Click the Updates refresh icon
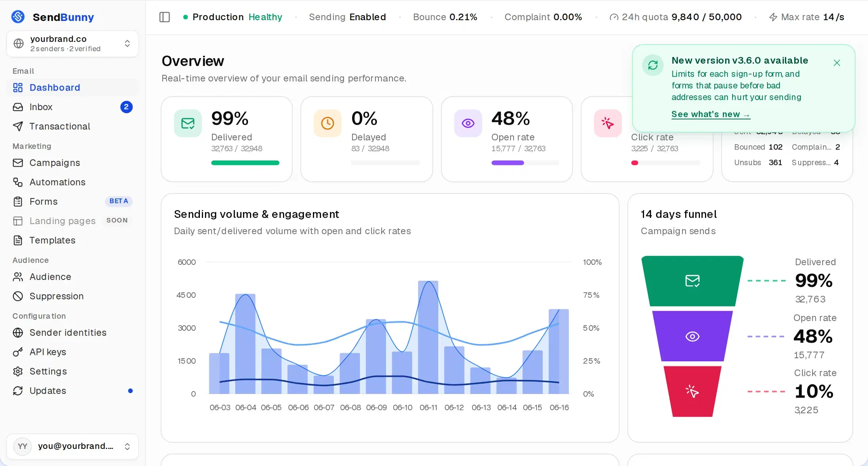The height and width of the screenshot is (466, 868). (x=18, y=391)
